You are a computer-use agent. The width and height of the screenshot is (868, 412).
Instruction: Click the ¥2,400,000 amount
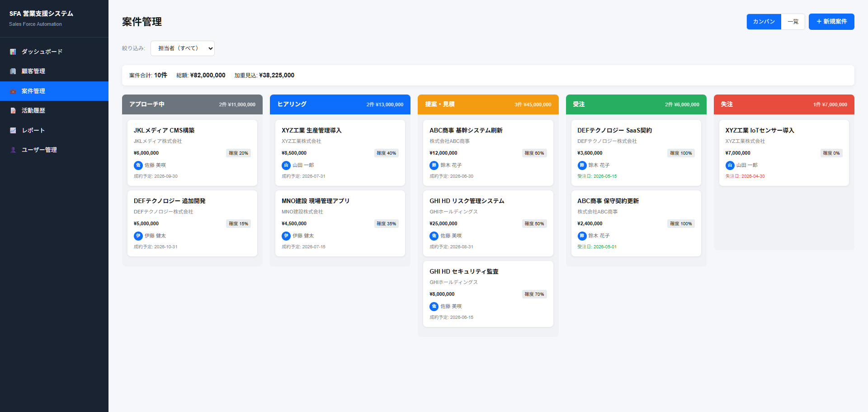590,224
